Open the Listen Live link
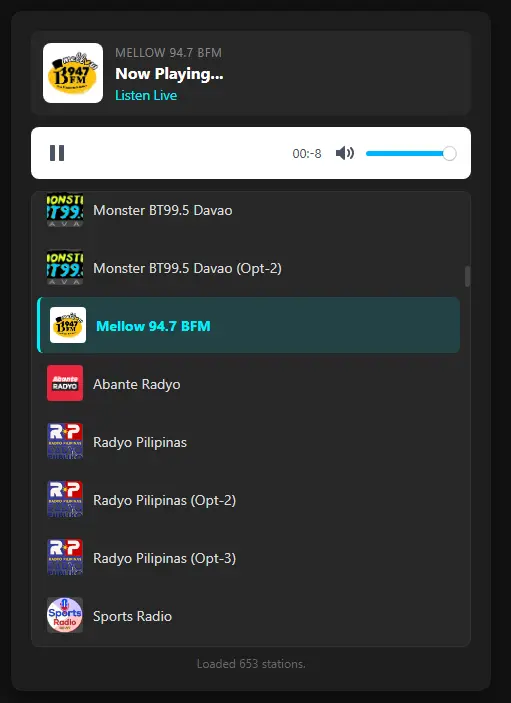This screenshot has height=703, width=511. [146, 95]
